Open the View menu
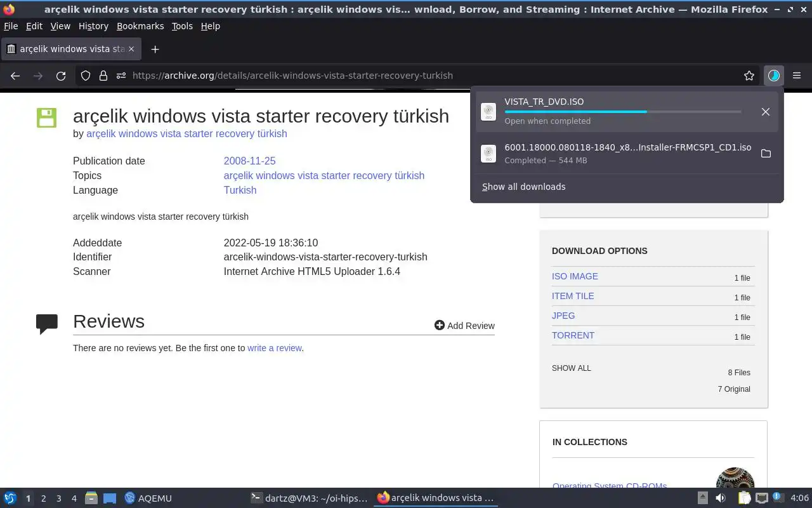 [x=60, y=26]
